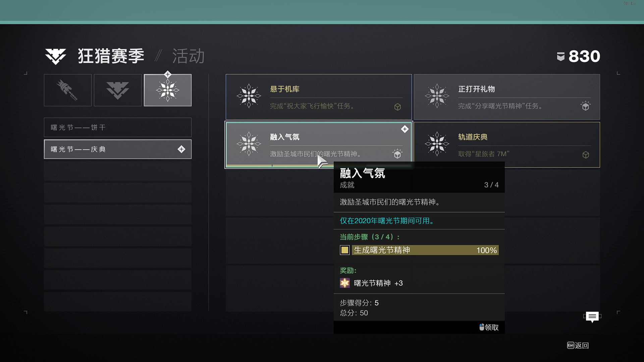The image size is (644, 362).
Task: Click the 活动 breadcrumb label
Action: pyautogui.click(x=189, y=56)
